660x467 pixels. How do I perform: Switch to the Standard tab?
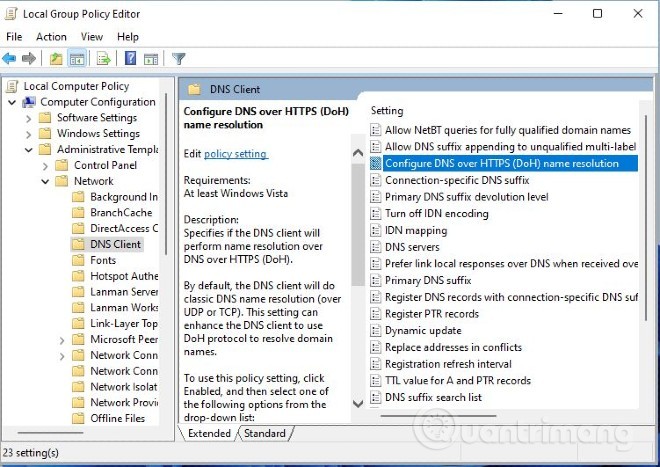(x=264, y=434)
